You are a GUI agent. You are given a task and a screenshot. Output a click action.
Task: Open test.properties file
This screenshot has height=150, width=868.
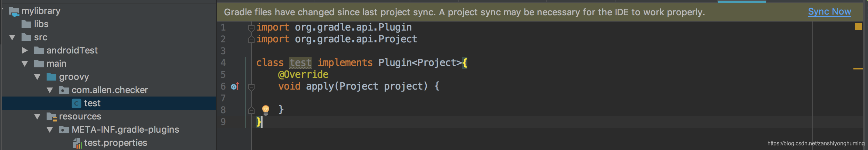tap(115, 143)
